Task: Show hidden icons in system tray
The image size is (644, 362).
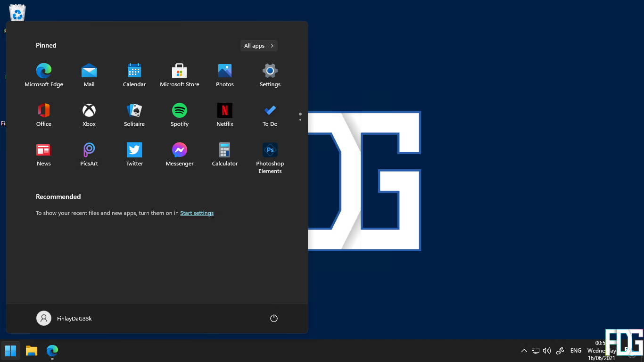Action: [x=524, y=351]
